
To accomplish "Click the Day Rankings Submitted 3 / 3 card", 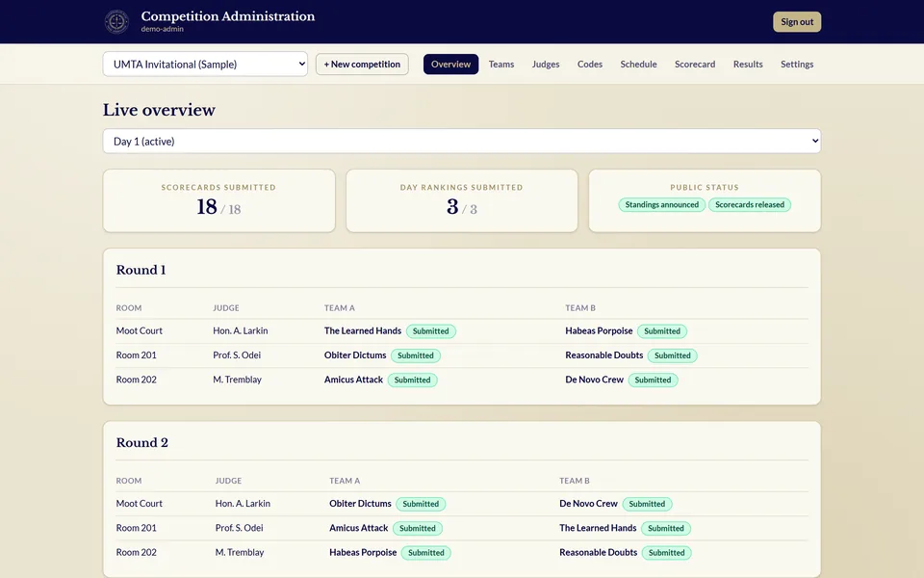I will click(461, 200).
